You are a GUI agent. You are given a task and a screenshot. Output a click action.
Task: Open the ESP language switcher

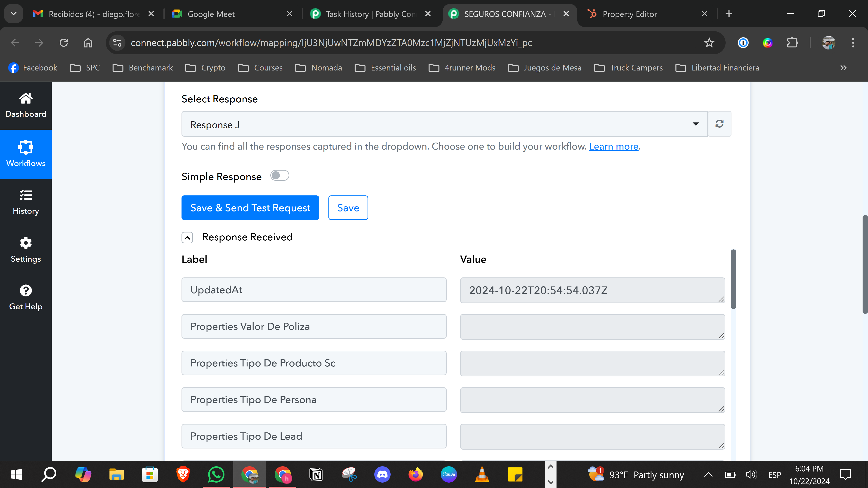774,474
